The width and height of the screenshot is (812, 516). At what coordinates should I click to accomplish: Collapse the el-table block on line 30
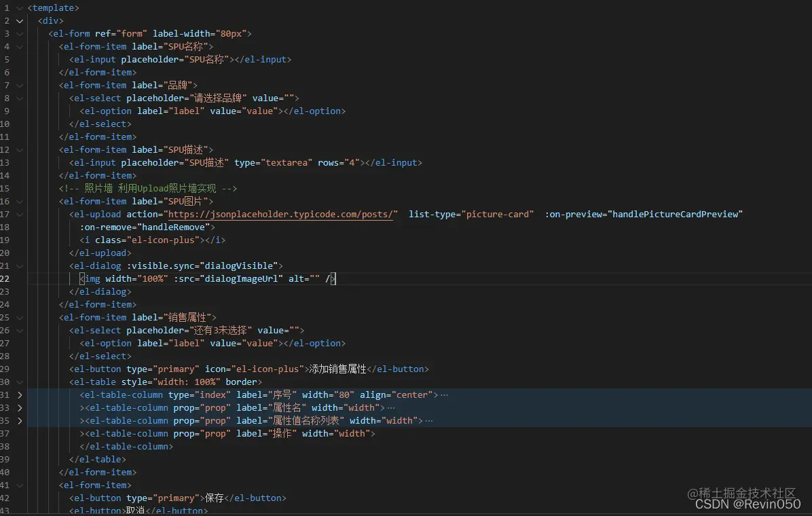coord(20,382)
